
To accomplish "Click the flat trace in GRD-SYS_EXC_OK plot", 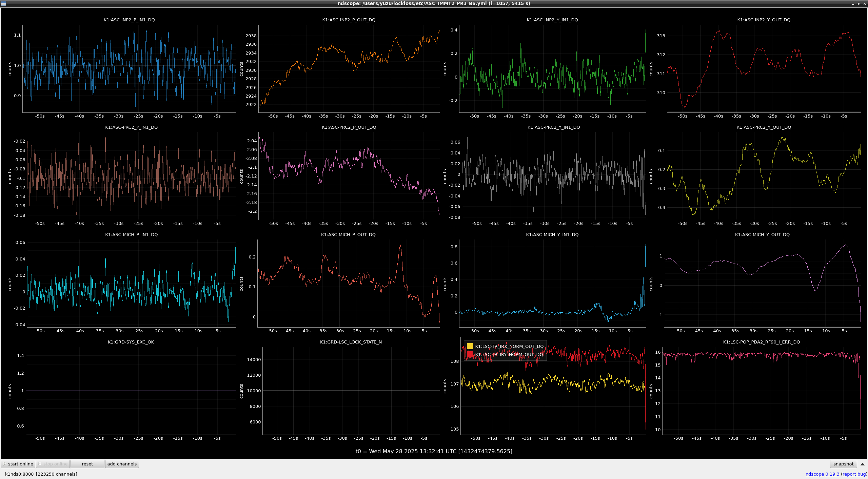I will point(131,391).
